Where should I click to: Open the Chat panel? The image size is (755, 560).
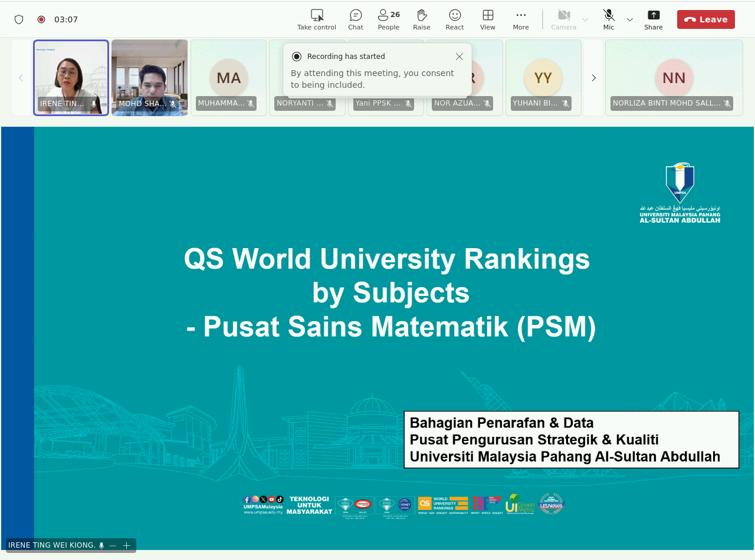356,19
